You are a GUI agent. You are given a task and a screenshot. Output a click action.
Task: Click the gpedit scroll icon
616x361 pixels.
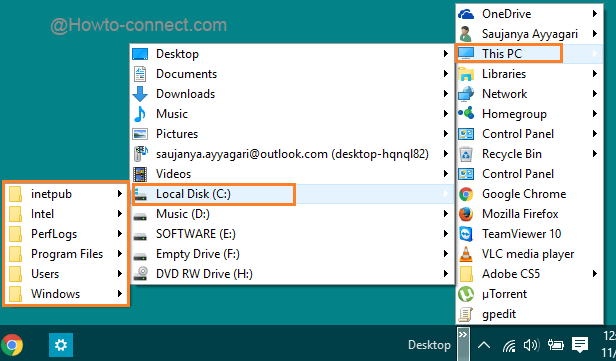(466, 314)
